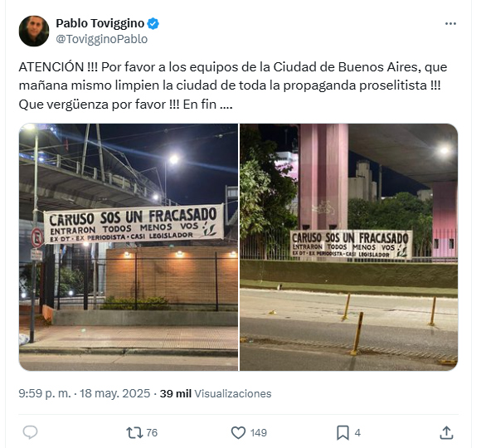Click the 149 likes count
The width and height of the screenshot is (481, 448).
tap(259, 433)
